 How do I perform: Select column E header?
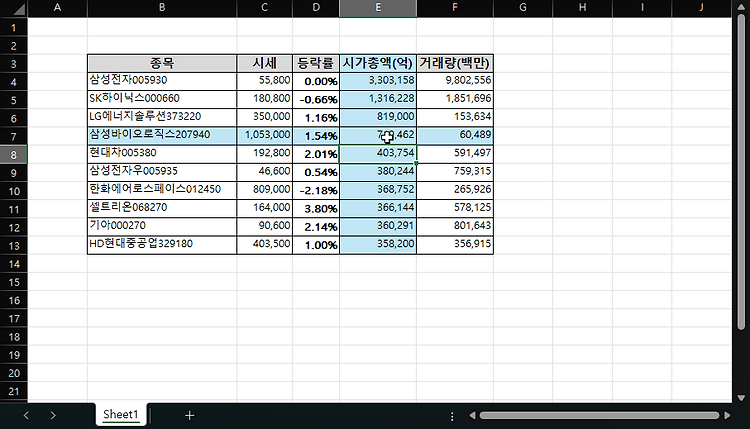point(378,8)
